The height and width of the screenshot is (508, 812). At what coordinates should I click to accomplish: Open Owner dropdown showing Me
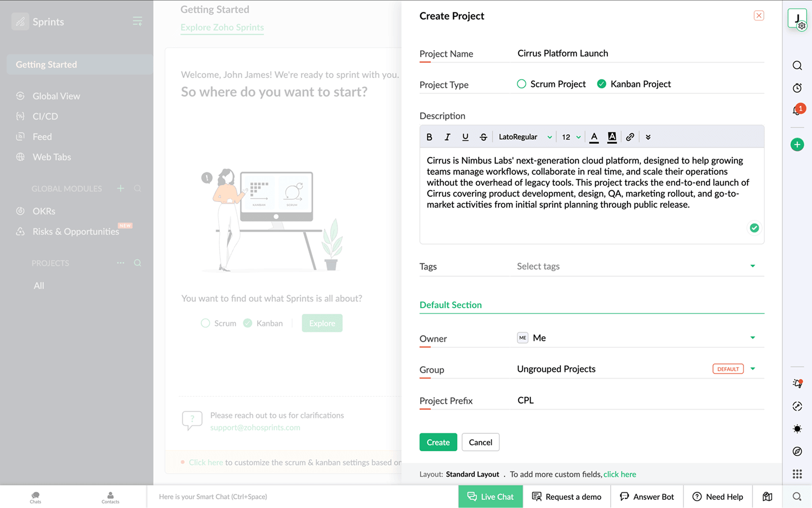coord(640,338)
